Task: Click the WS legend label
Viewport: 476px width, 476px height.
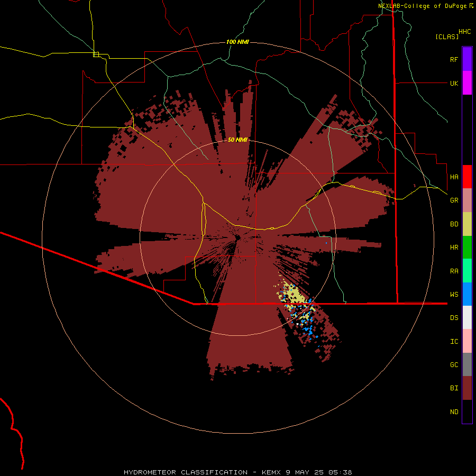Action: pyautogui.click(x=454, y=294)
